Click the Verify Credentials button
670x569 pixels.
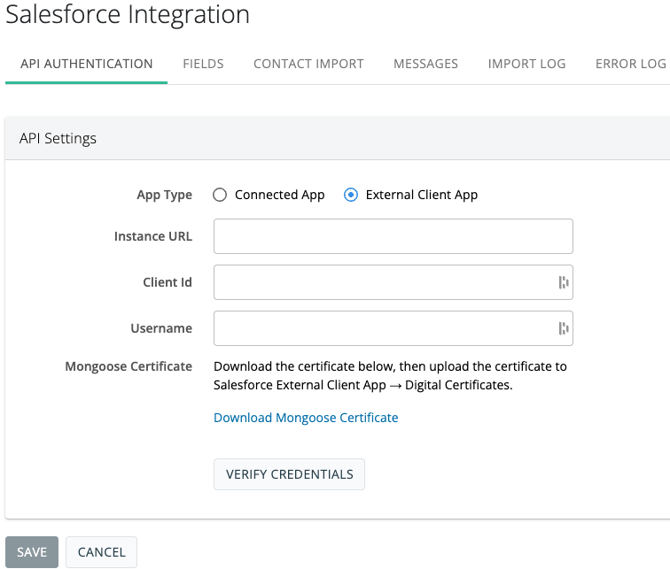pos(289,474)
